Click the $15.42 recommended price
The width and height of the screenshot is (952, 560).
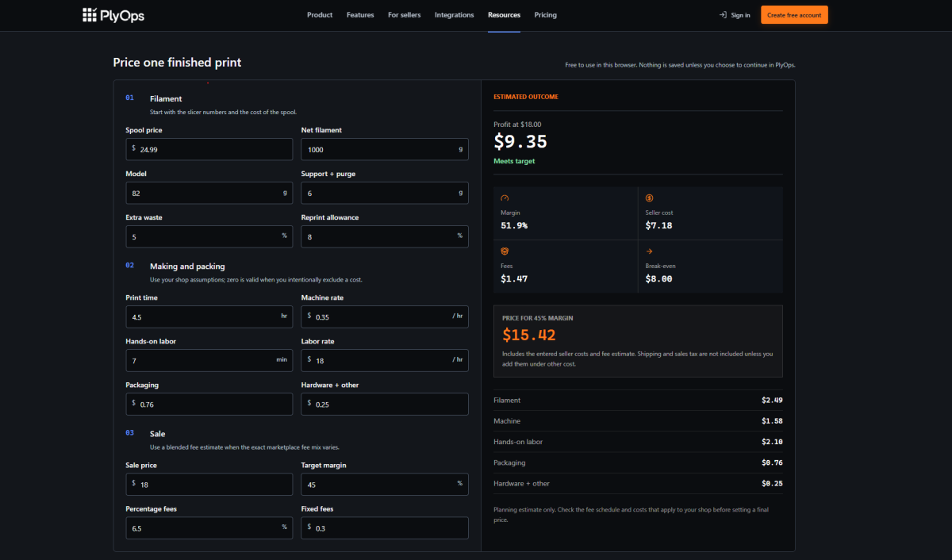(529, 335)
